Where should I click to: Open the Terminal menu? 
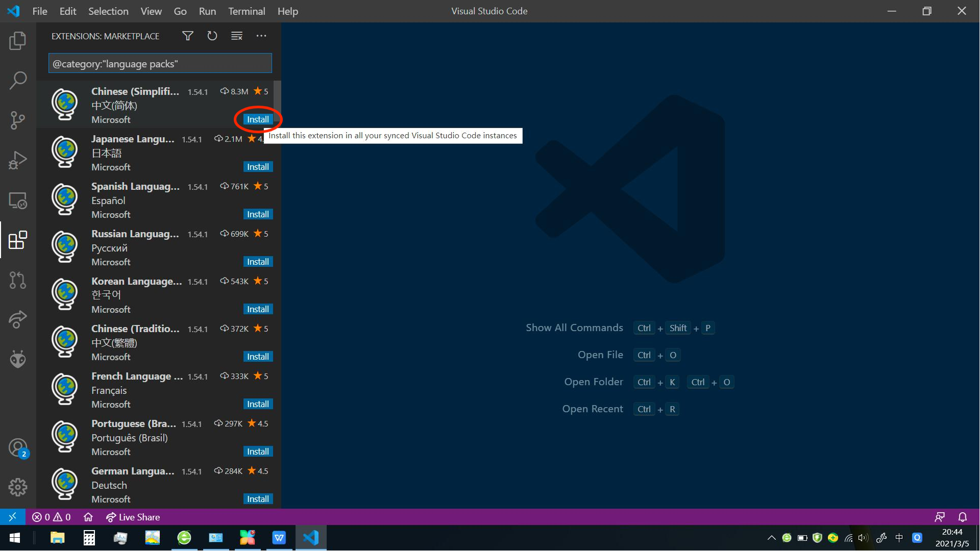pyautogui.click(x=247, y=11)
